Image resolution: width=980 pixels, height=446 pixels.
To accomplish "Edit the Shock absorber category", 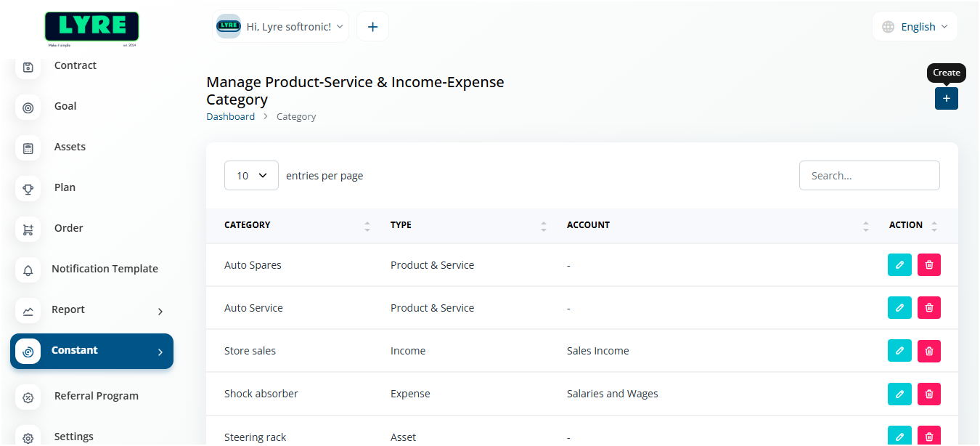I will point(899,394).
